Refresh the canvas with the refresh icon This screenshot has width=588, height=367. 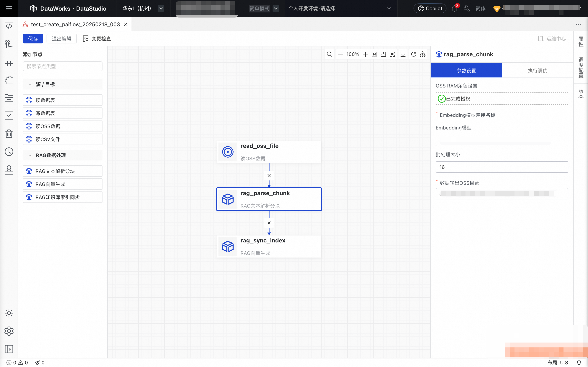(x=414, y=54)
